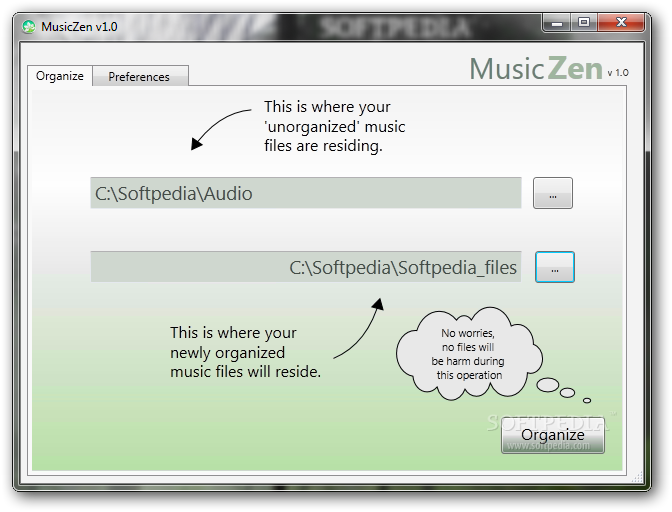Click the 'unorganized' music files description text

(334, 126)
